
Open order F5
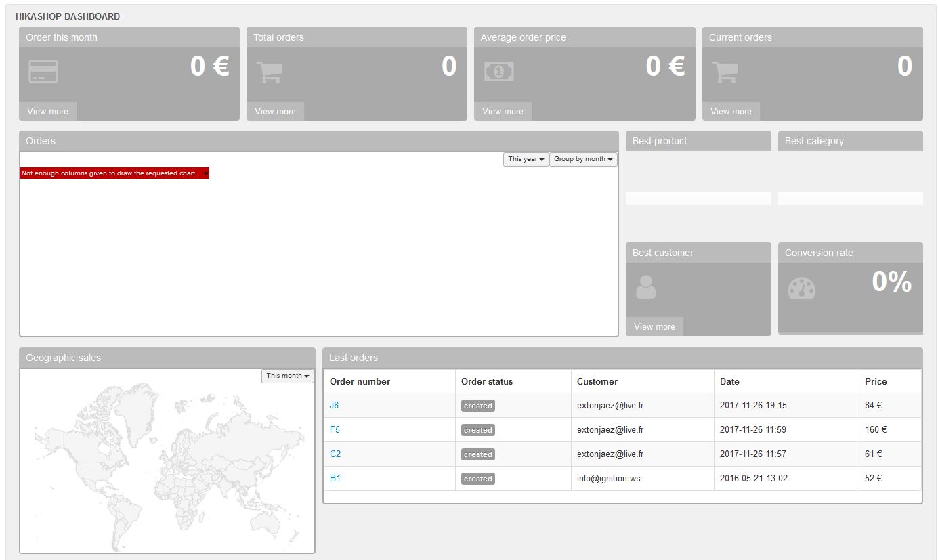(335, 429)
